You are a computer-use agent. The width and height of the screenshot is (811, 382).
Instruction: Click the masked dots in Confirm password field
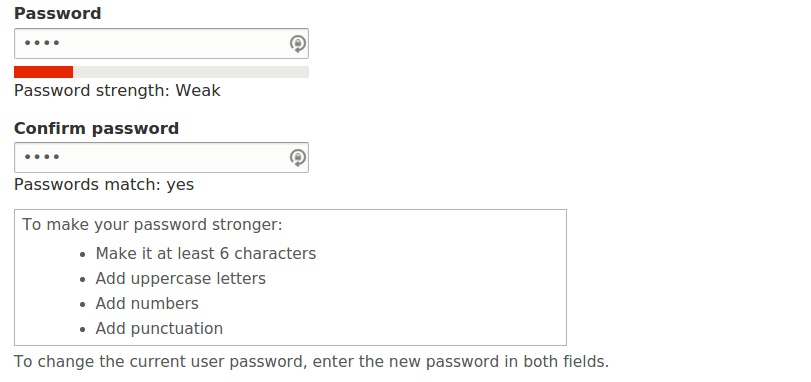[42, 157]
